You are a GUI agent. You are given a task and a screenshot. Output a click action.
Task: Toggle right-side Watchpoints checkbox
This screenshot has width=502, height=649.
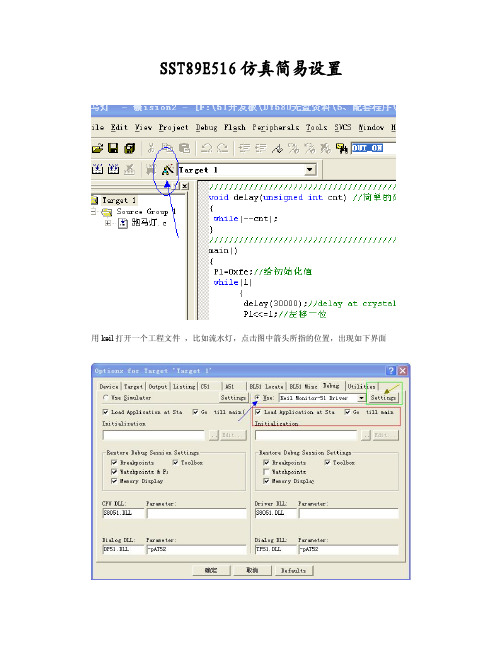(266, 472)
